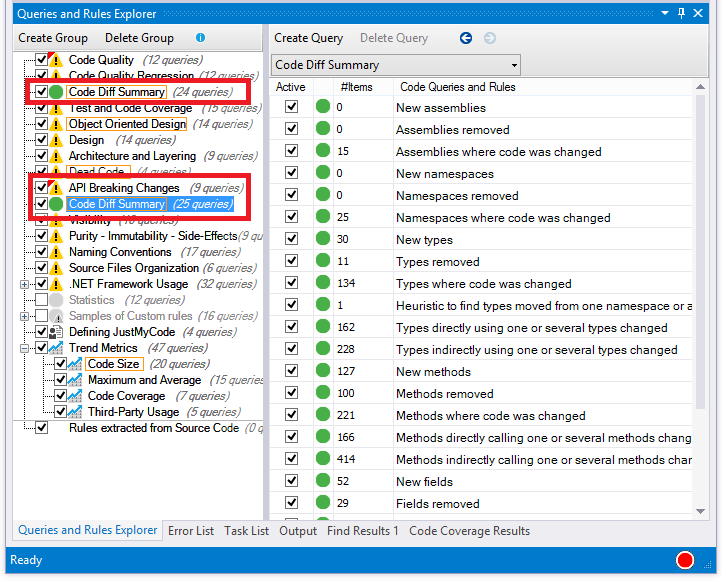Viewport: 722px width, 583px height.
Task: Click the chart icon beside Code Coverage group
Action: (x=75, y=396)
